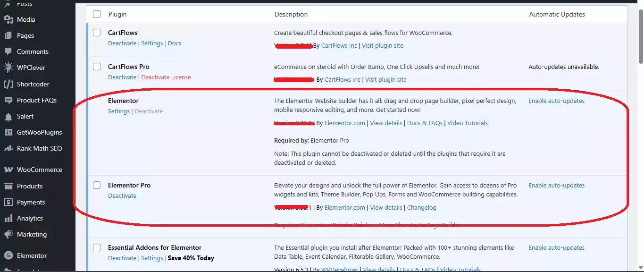The image size is (644, 272).
Task: Tick the Elementor Pro checkbox
Action: pyautogui.click(x=97, y=185)
